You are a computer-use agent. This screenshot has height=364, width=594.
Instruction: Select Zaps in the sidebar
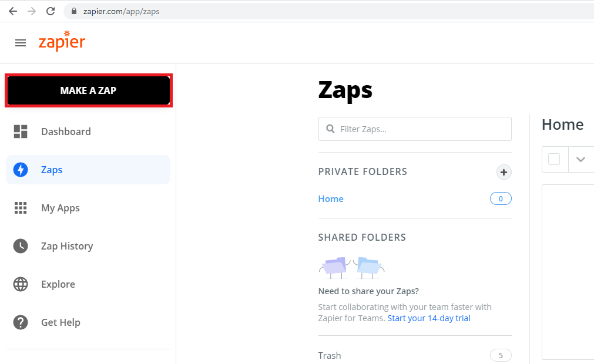point(88,170)
